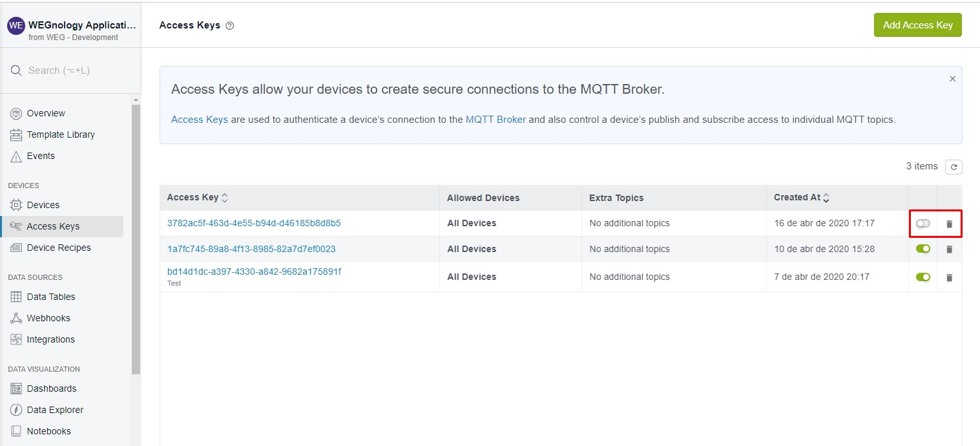Click the Events warning triangle icon
The image size is (980, 446).
coord(16,156)
